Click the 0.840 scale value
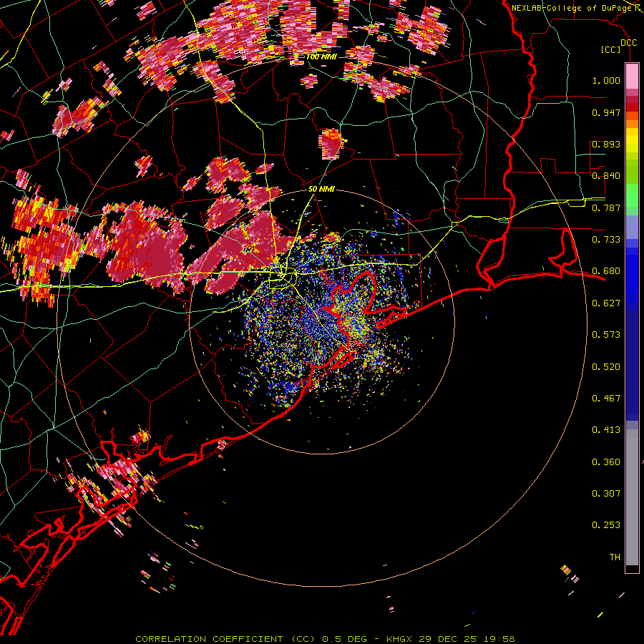This screenshot has width=644, height=644. [606, 176]
